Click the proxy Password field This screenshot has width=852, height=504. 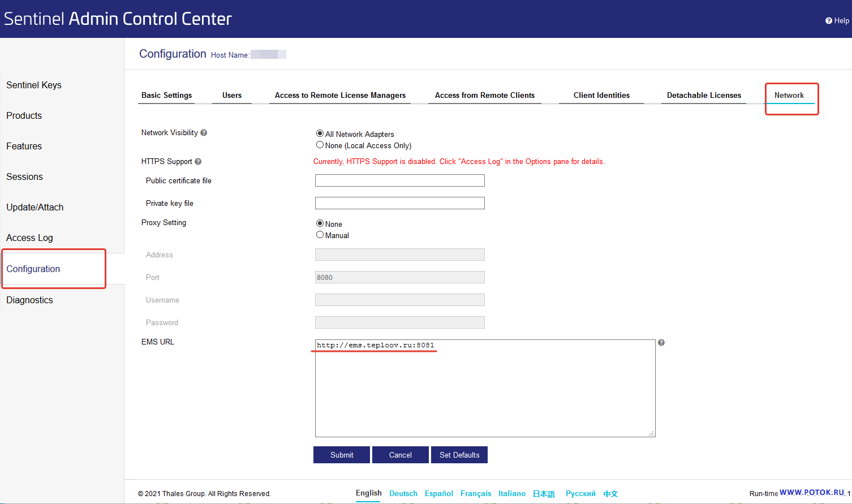coord(400,322)
